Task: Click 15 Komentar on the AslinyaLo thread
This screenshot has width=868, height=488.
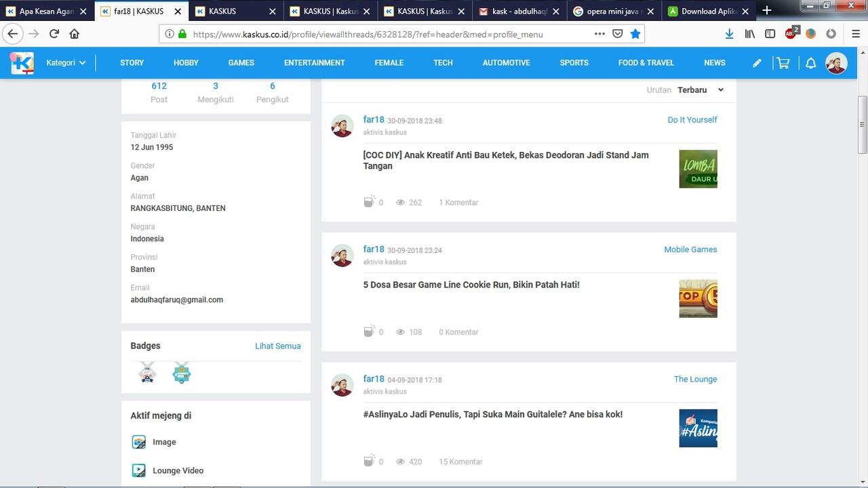Action: [460, 462]
